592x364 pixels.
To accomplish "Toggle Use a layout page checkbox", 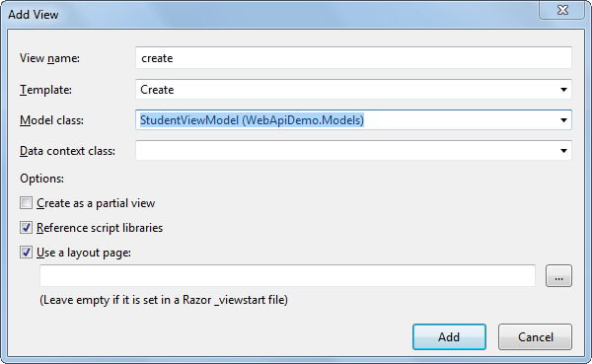I will pos(26,253).
